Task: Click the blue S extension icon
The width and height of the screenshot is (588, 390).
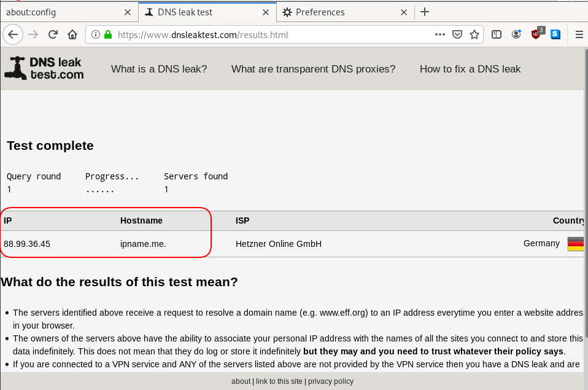Action: click(x=555, y=35)
